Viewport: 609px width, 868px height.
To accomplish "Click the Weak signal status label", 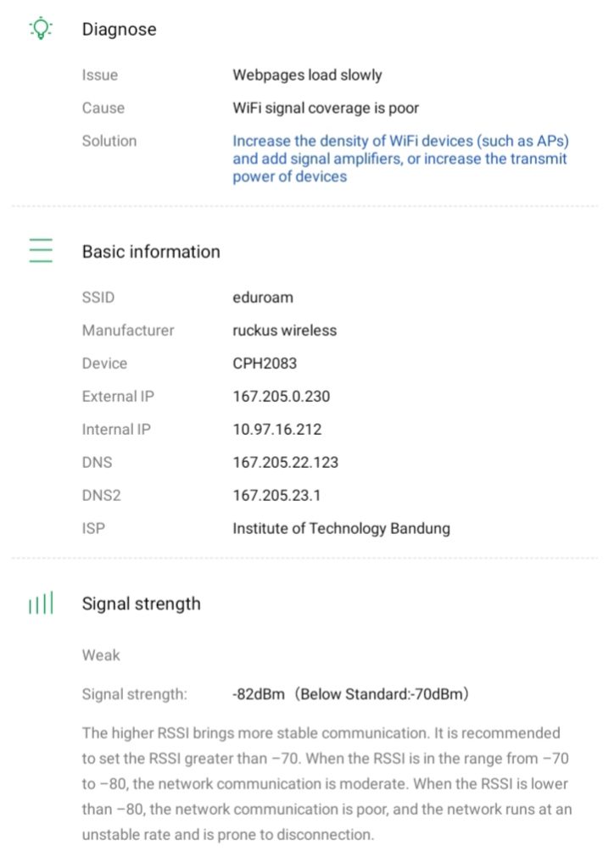I will (101, 655).
